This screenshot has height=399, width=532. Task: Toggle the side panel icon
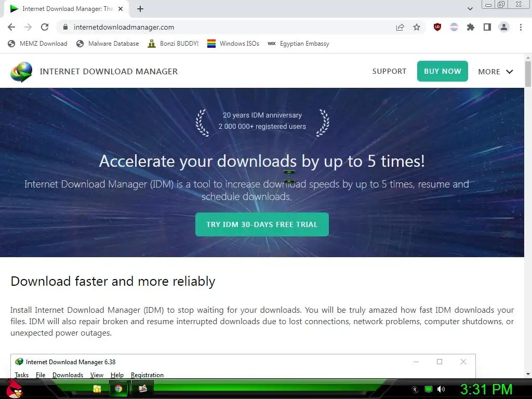click(487, 27)
